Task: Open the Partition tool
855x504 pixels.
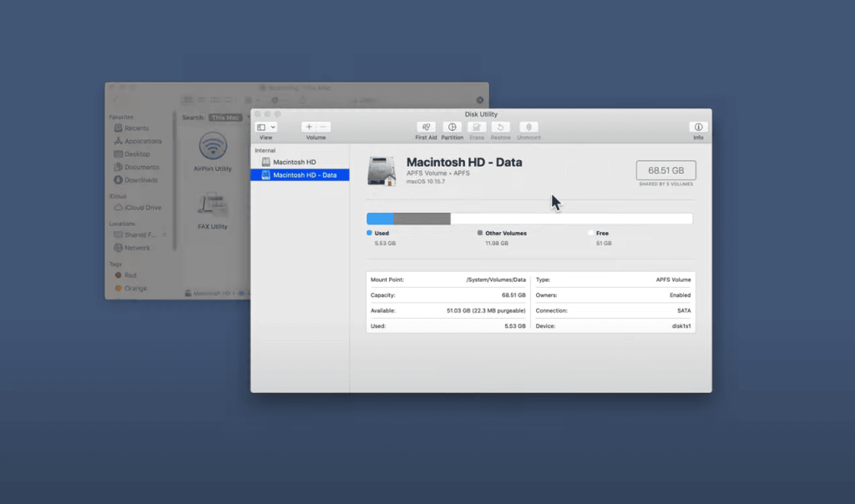Action: coord(452,127)
